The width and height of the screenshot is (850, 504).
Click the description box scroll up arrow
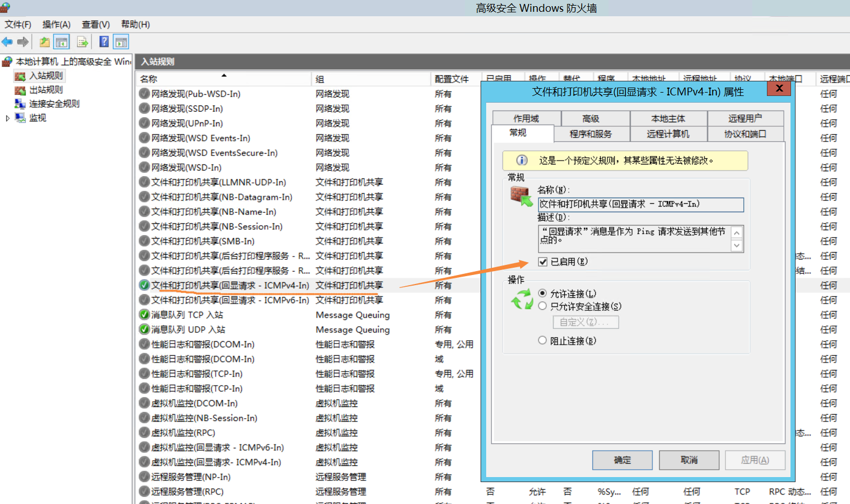(737, 232)
